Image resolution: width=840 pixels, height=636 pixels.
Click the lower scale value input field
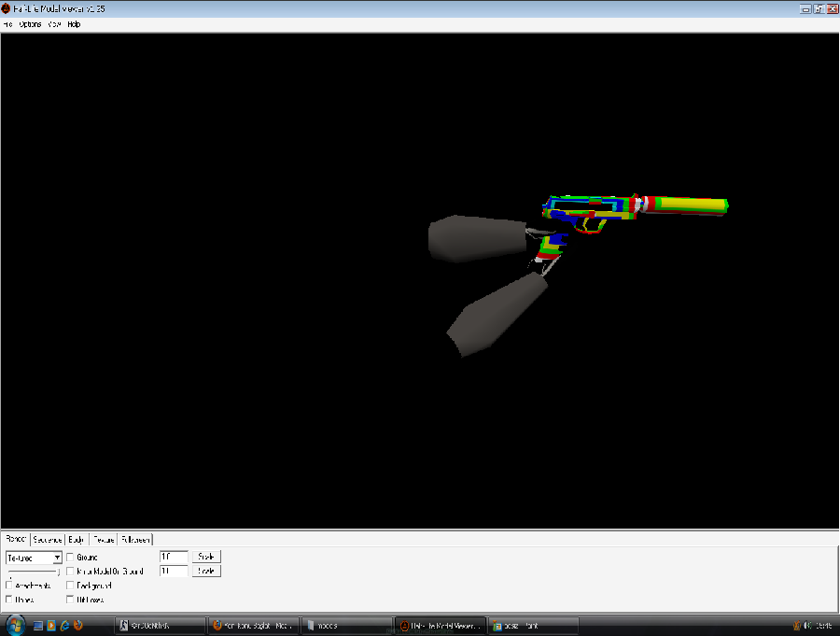point(174,571)
